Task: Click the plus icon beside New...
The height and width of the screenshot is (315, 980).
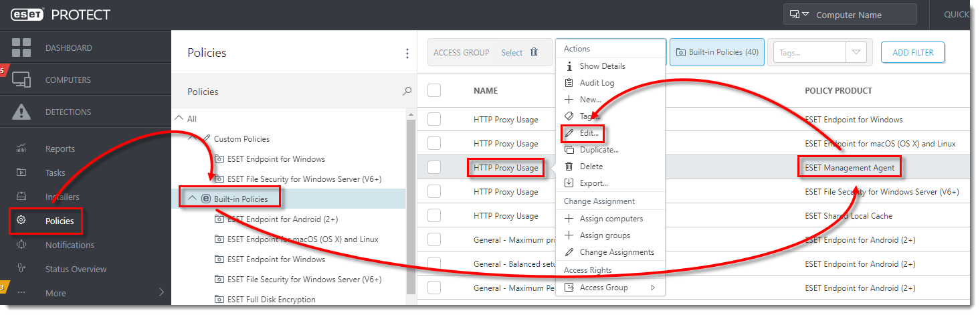Action: click(569, 100)
